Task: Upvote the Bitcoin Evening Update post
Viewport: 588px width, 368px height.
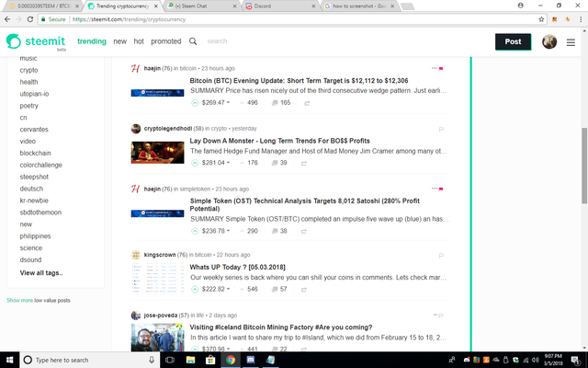Action: click(x=195, y=102)
